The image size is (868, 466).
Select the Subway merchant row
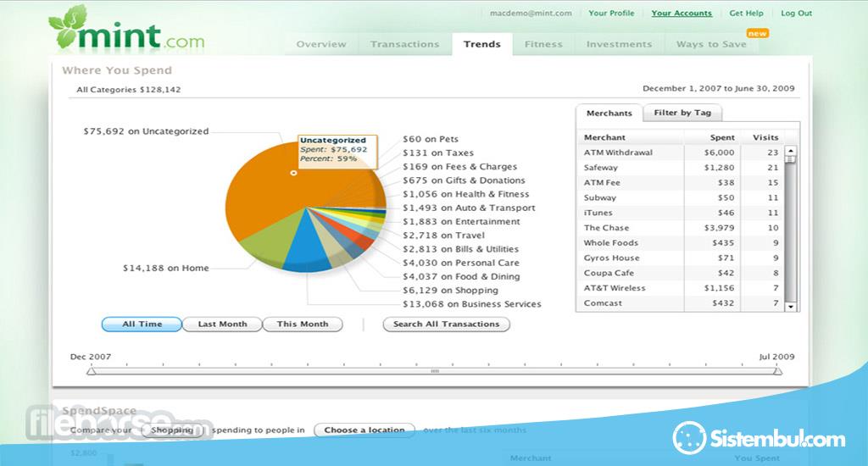click(x=681, y=197)
